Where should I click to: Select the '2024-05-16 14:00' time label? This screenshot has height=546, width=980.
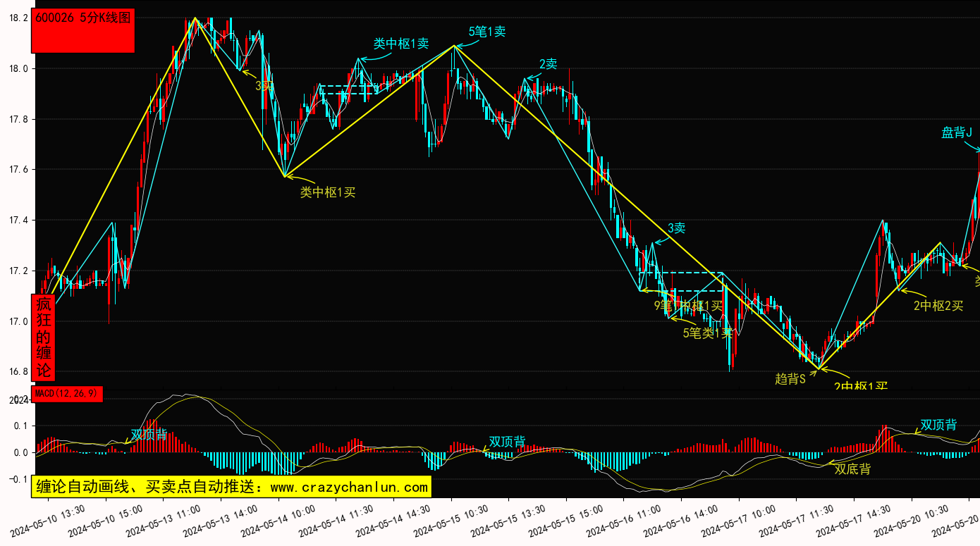point(681,521)
